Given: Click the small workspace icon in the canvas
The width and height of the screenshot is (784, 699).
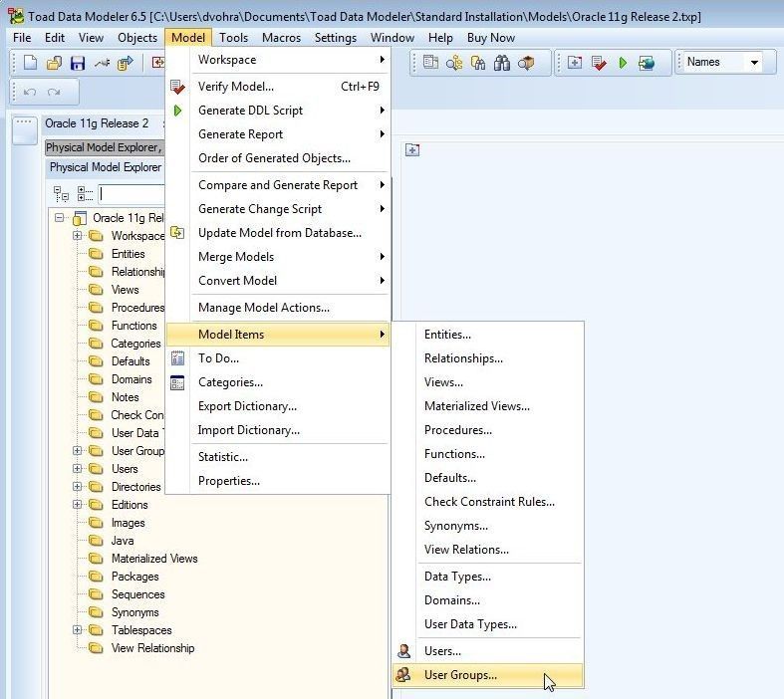Looking at the screenshot, I should (412, 150).
